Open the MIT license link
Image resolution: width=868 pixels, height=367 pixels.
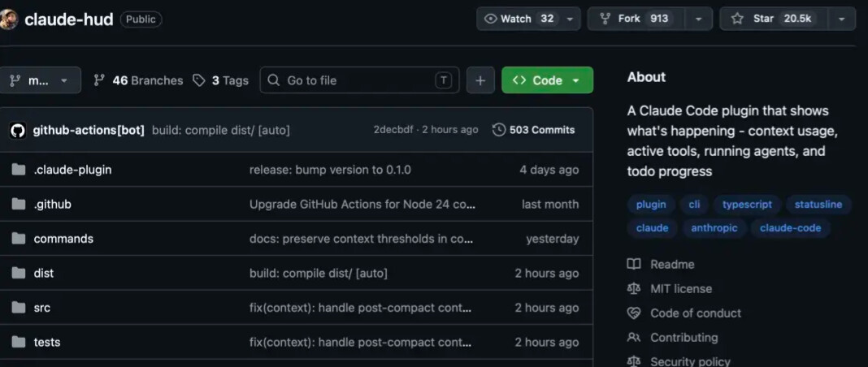[x=681, y=288]
